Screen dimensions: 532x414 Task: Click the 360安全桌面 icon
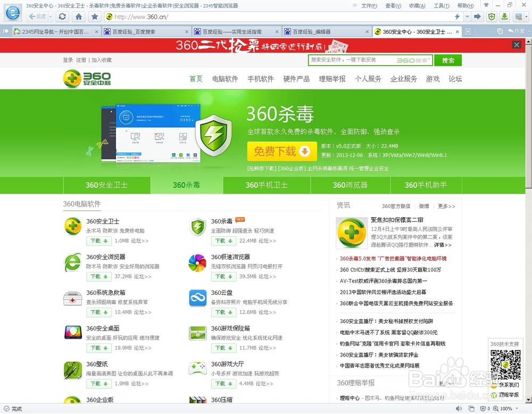[x=73, y=333]
